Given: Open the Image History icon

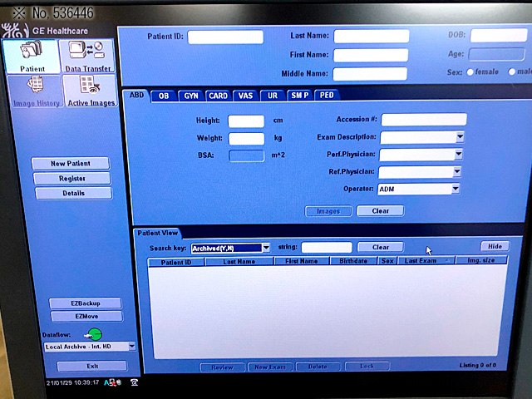Looking at the screenshot, I should point(35,91).
